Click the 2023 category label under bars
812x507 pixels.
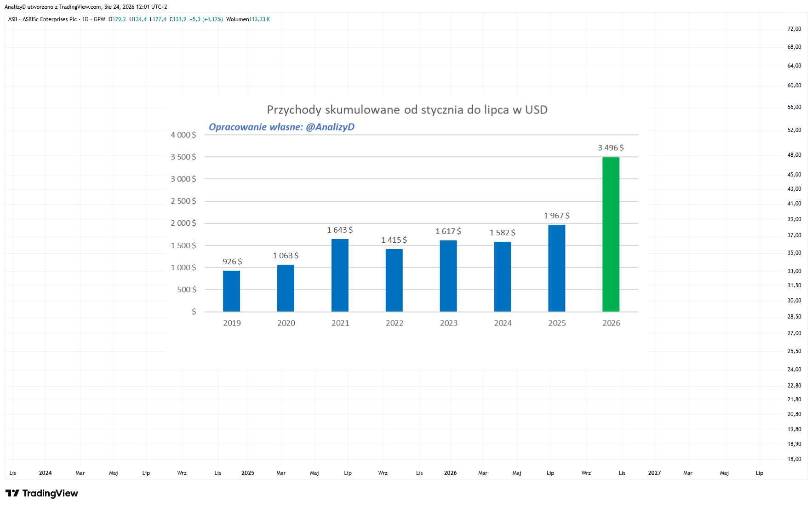coord(448,323)
